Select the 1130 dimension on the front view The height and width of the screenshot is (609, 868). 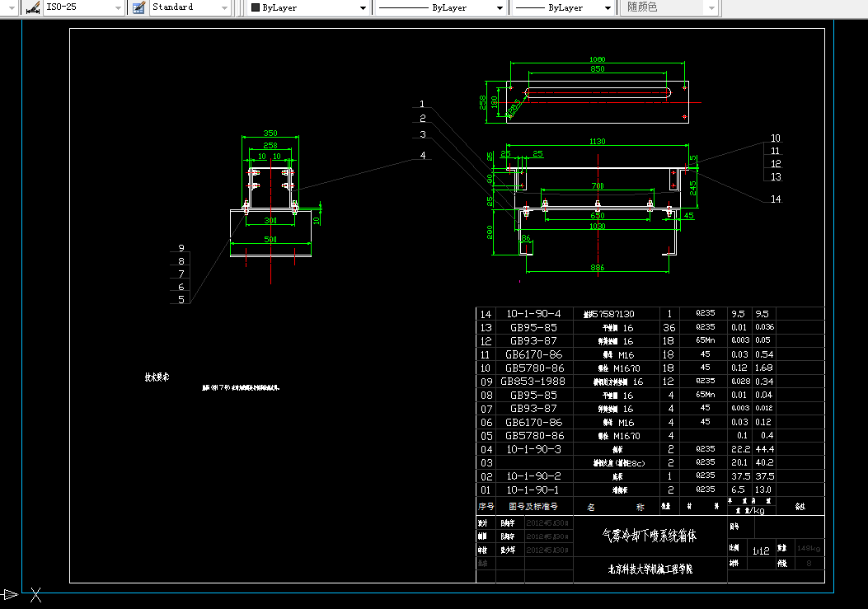point(597,142)
